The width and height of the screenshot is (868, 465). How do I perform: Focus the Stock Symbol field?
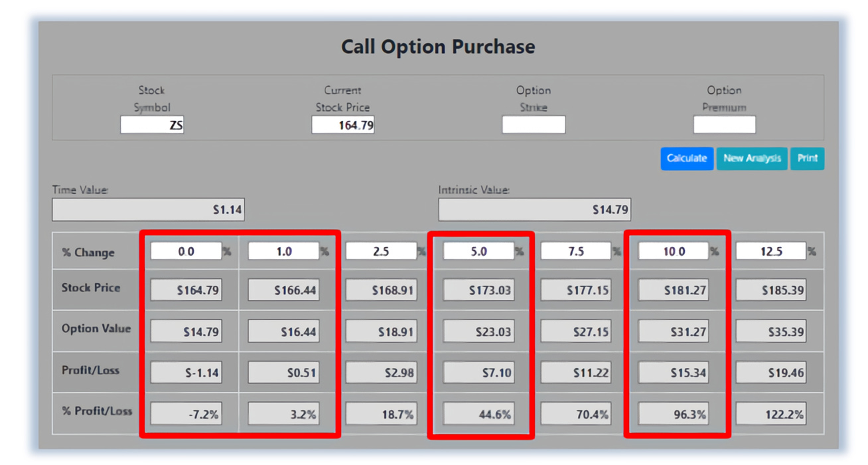pyautogui.click(x=152, y=125)
